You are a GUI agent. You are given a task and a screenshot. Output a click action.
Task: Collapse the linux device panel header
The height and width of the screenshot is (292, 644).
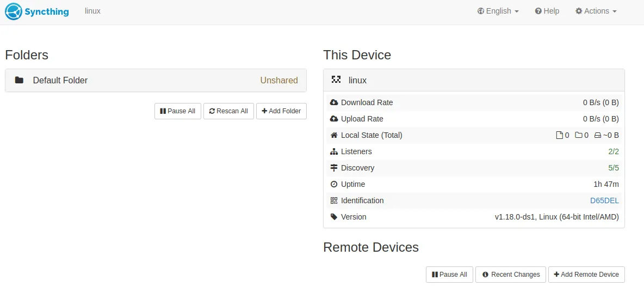point(473,80)
